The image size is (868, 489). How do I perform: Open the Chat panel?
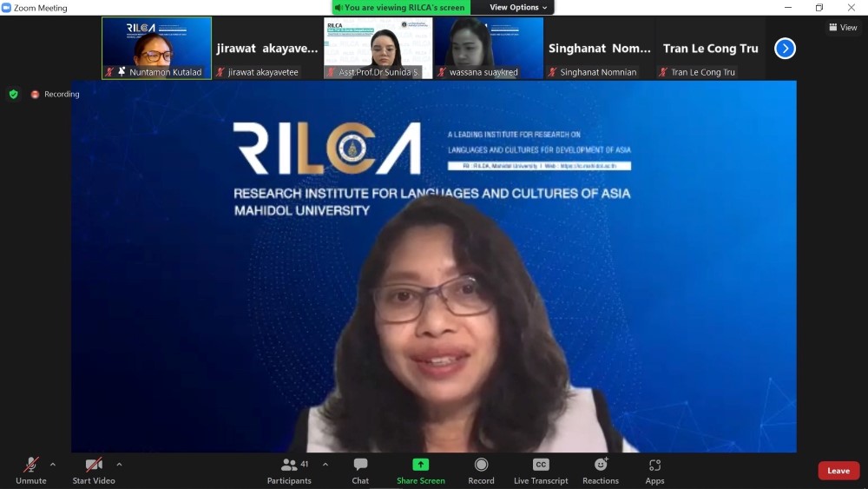360,471
